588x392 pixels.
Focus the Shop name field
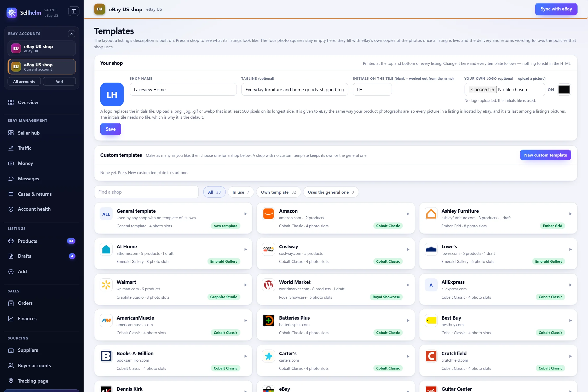tap(183, 90)
